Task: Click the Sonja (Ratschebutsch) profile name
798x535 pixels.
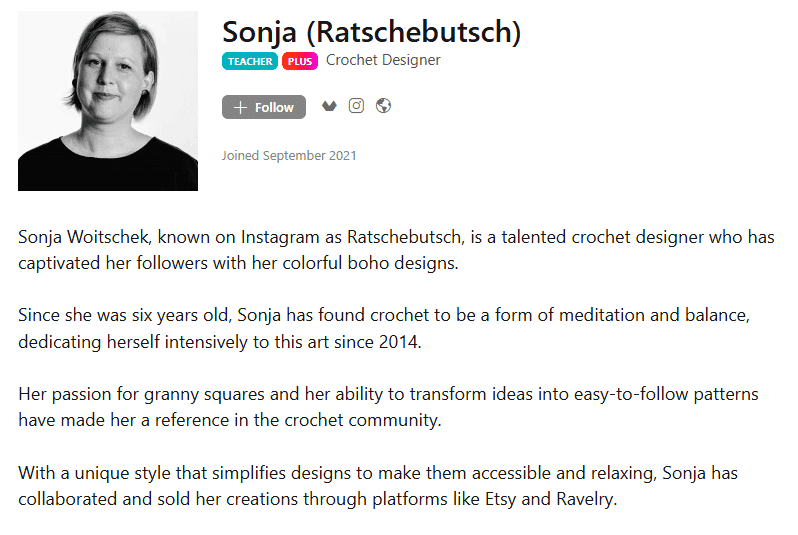Action: 371,32
